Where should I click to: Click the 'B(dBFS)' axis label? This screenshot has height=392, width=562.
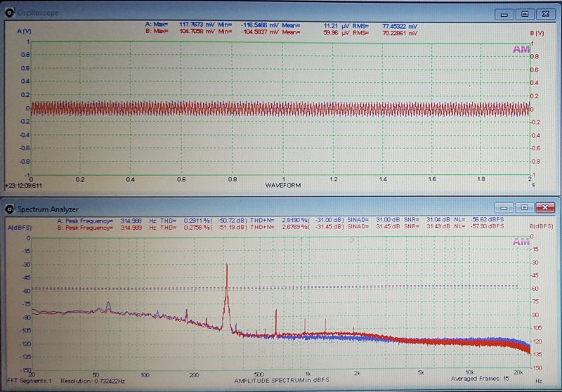541,226
